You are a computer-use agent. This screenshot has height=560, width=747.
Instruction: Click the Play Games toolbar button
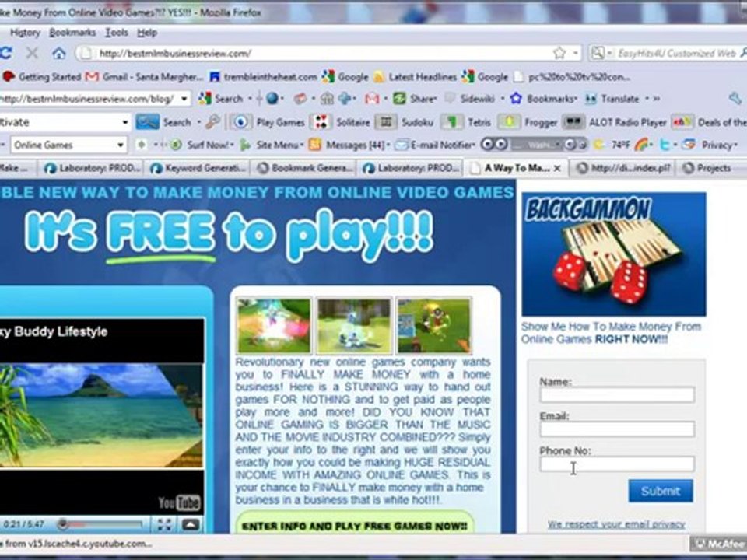[x=268, y=122]
